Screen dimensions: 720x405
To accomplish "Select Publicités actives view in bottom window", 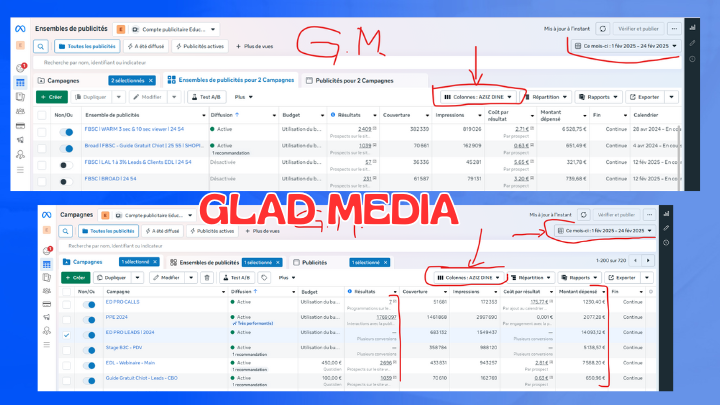I will [x=213, y=231].
